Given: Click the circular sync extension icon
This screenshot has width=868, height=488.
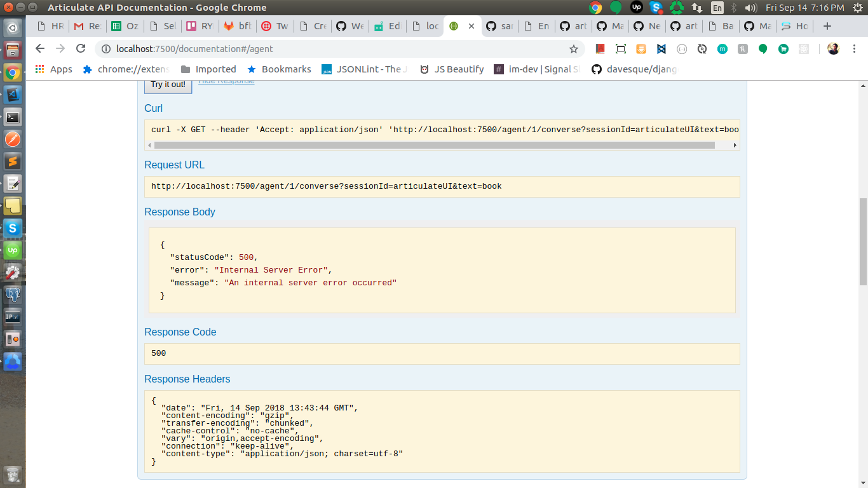Looking at the screenshot, I should (702, 49).
